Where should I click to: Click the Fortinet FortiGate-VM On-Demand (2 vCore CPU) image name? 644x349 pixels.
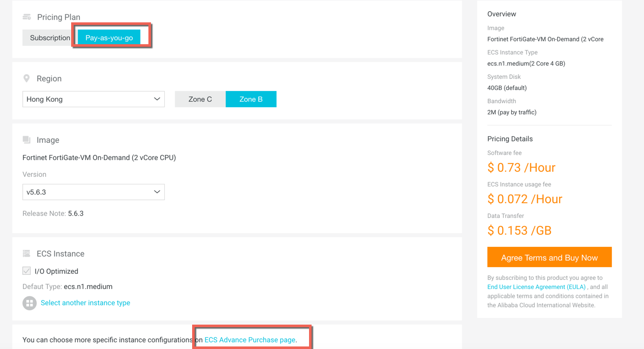coord(99,157)
